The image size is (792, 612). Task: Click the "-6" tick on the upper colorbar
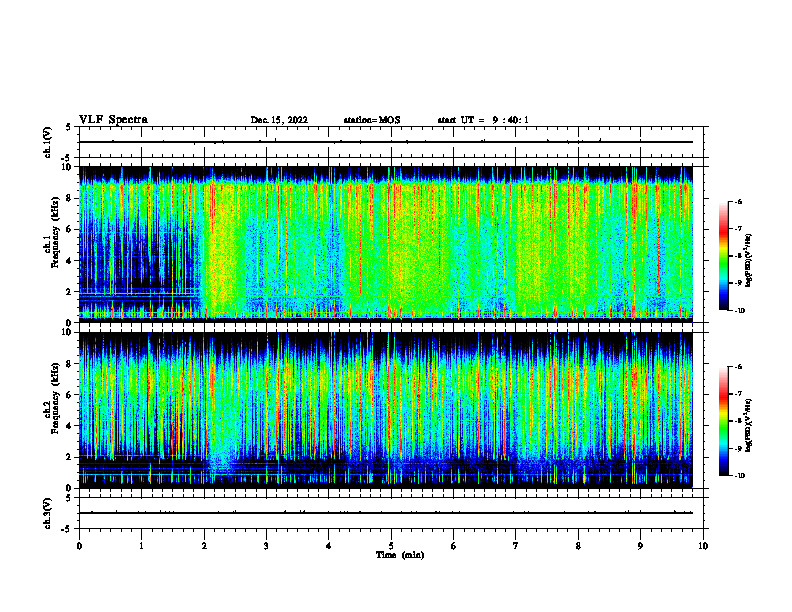point(738,202)
